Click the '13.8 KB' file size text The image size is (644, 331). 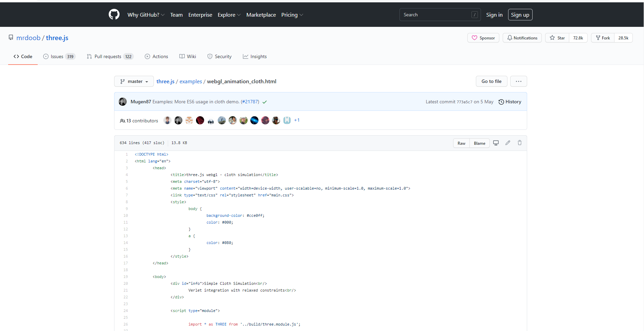click(179, 143)
